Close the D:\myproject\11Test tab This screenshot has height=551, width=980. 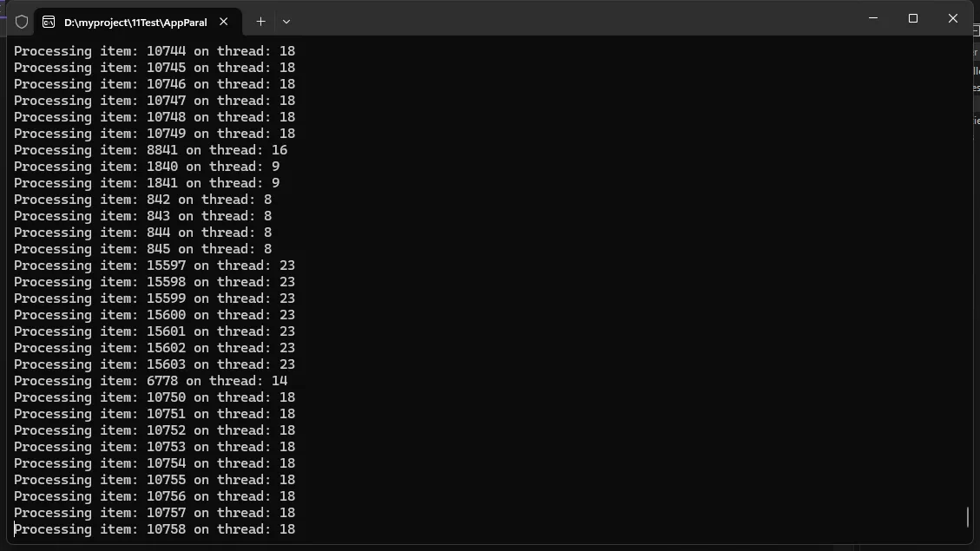coord(224,22)
